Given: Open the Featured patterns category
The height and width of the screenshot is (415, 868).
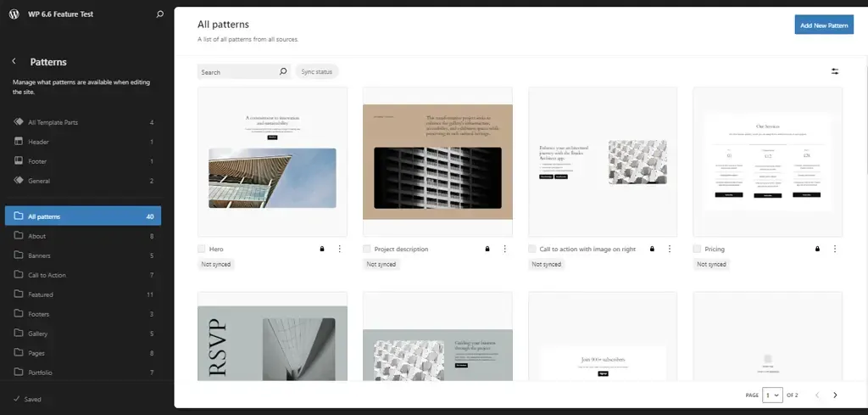Looking at the screenshot, I should pos(83,294).
